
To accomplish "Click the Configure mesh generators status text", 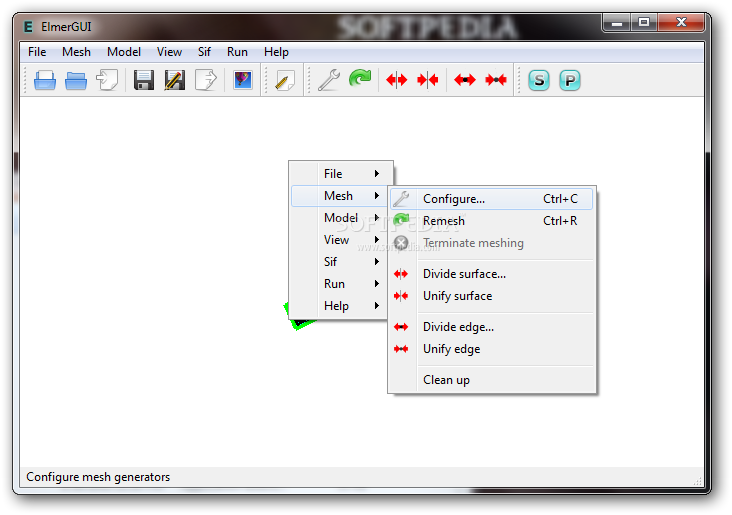I will [98, 477].
